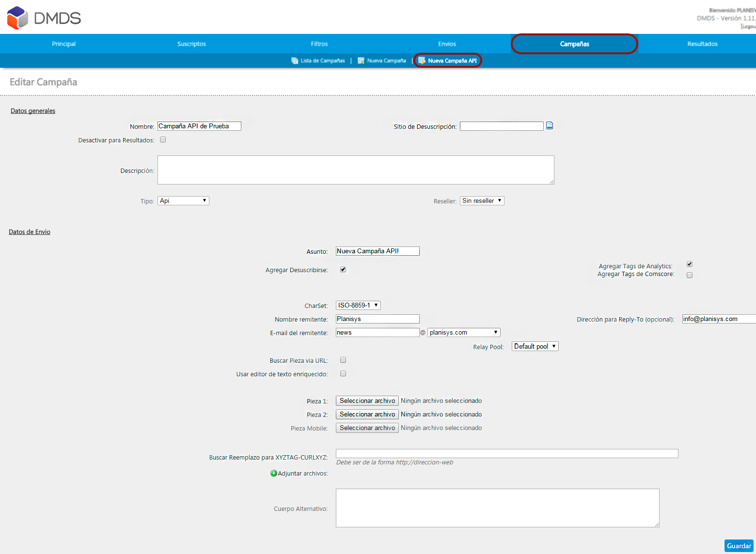Open the Tipo dropdown showing Api

pyautogui.click(x=183, y=200)
